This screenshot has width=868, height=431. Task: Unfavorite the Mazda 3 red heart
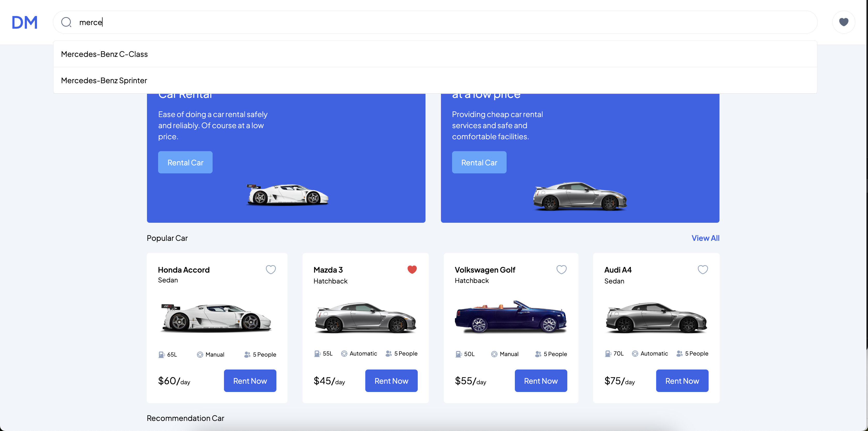412,269
